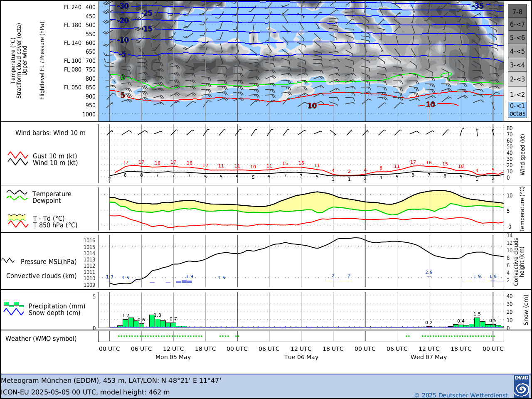Screen dimensions: 532x399
Task: Click the -35 isotherm label
Action: tap(478, 6)
